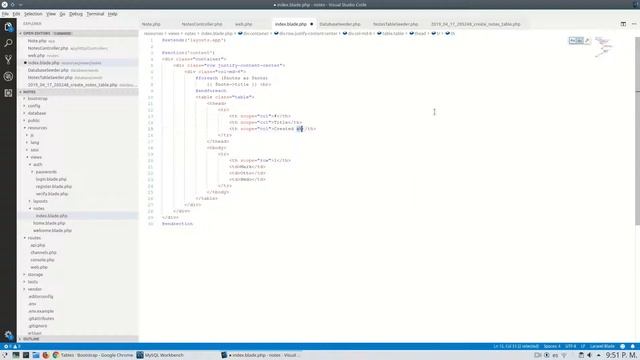The width and height of the screenshot is (640, 360).
Task: Switch to the web.php editor tab
Action: (244, 24)
